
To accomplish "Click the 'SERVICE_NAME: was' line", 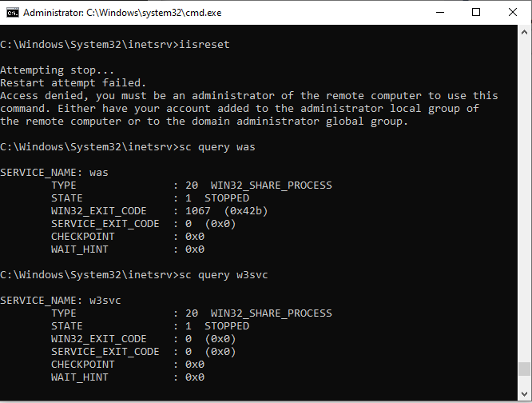I will pyautogui.click(x=54, y=173).
